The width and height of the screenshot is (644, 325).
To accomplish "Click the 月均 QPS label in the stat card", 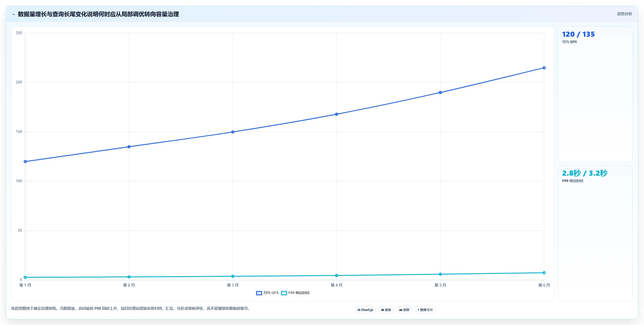I will pos(569,42).
